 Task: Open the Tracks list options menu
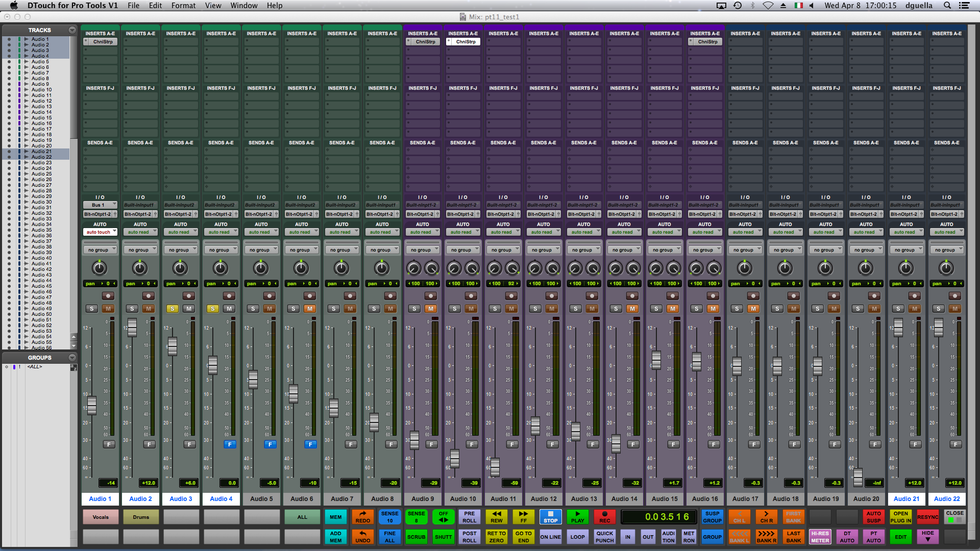point(72,30)
